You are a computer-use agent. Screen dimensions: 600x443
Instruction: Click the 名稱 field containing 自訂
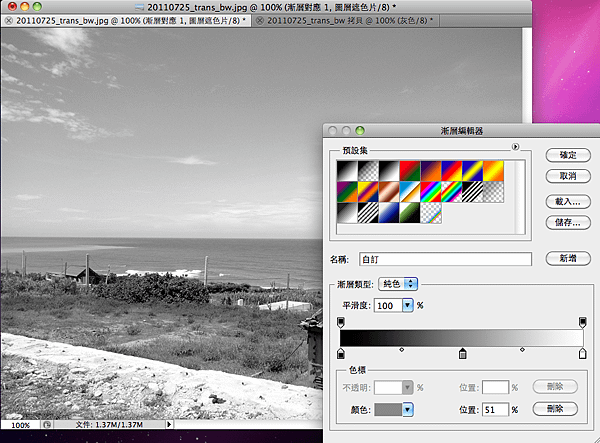(x=445, y=259)
